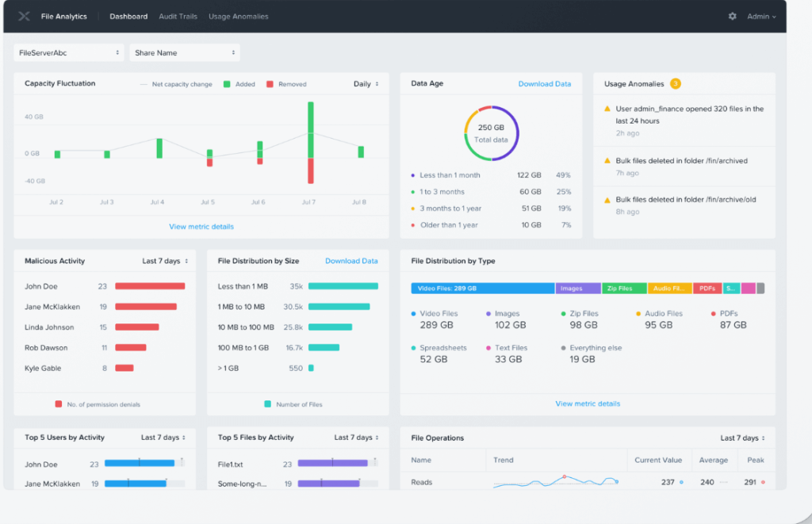
Task: Open Top 5 Files Last 7 days dropdown
Action: tap(356, 438)
